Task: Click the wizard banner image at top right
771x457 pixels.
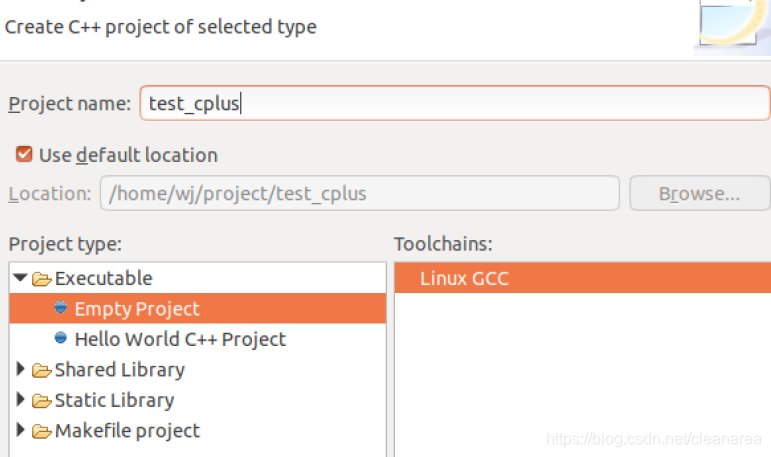Action: 733,23
